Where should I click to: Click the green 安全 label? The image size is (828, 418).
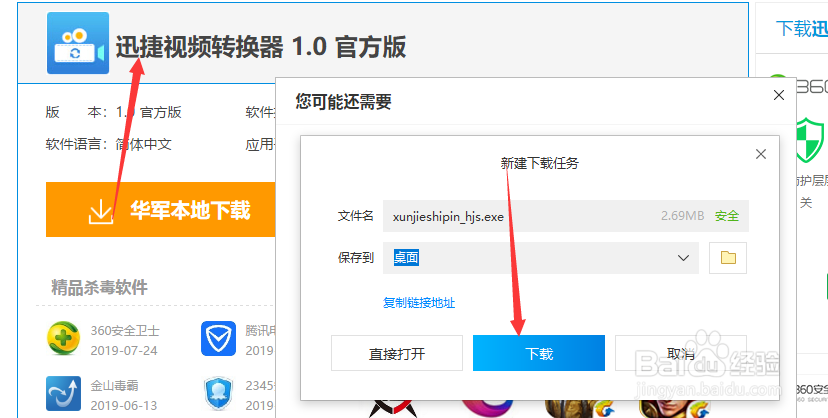click(x=727, y=216)
